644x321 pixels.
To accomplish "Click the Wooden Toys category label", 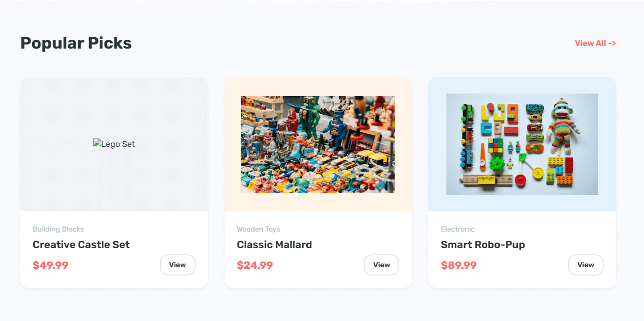I will [x=258, y=229].
